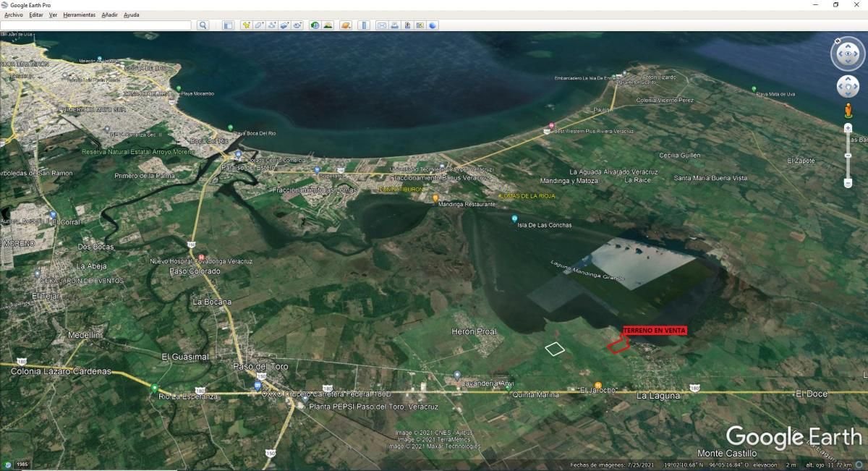This screenshot has height=471, width=868.
Task: Click in the search input field
Action: (95, 25)
